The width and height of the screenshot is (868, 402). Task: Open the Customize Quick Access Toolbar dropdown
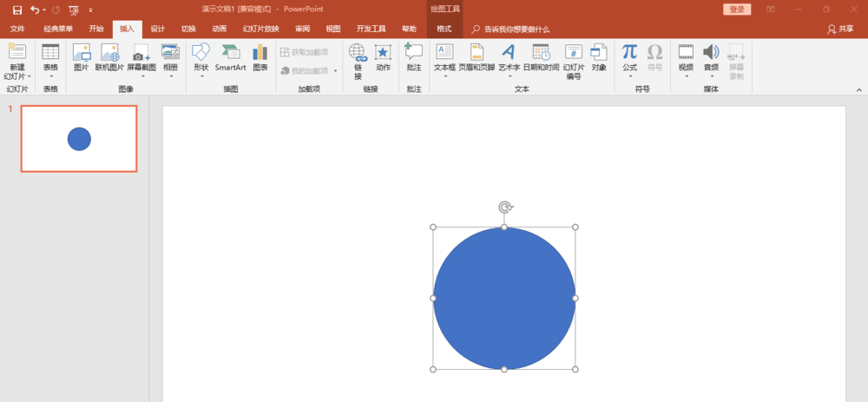(91, 10)
